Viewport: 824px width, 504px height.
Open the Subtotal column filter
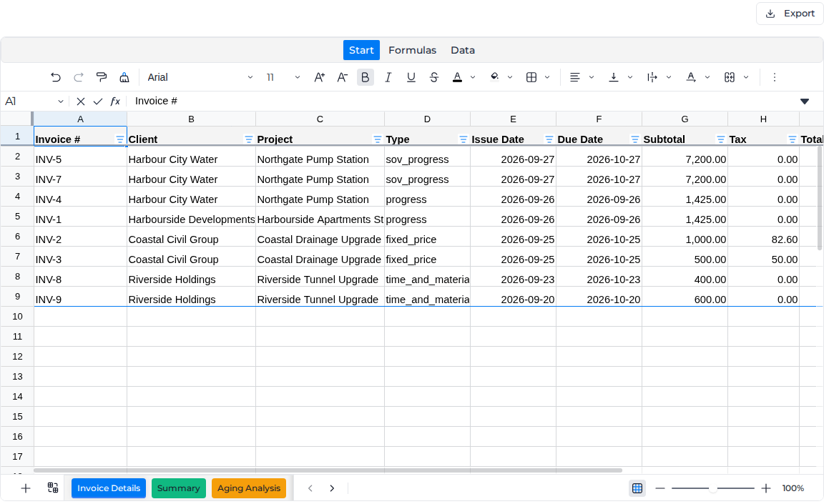click(721, 139)
